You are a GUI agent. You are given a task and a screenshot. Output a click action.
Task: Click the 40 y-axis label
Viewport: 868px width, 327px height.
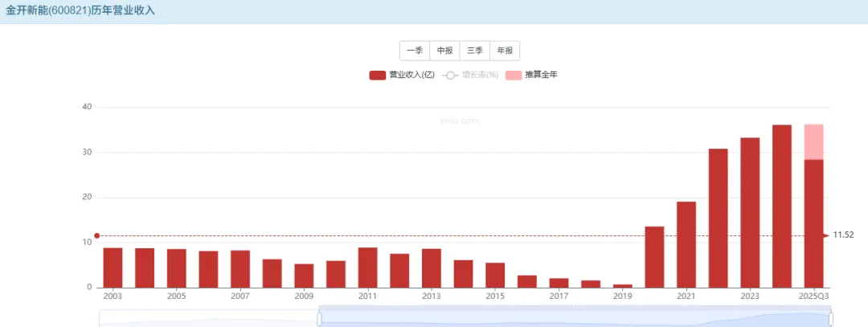point(86,107)
